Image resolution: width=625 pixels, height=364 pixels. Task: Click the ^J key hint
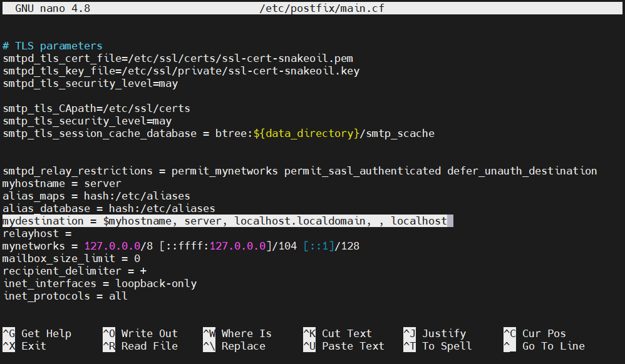coord(410,333)
